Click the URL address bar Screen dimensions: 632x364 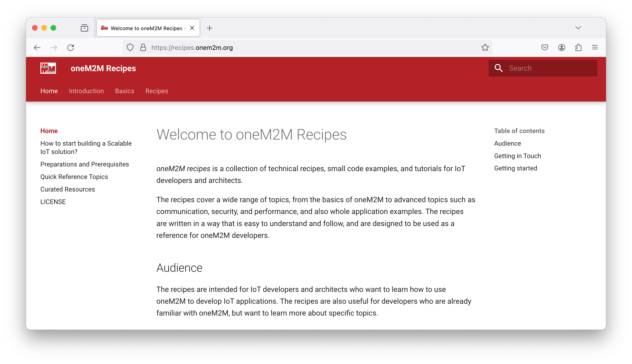307,48
